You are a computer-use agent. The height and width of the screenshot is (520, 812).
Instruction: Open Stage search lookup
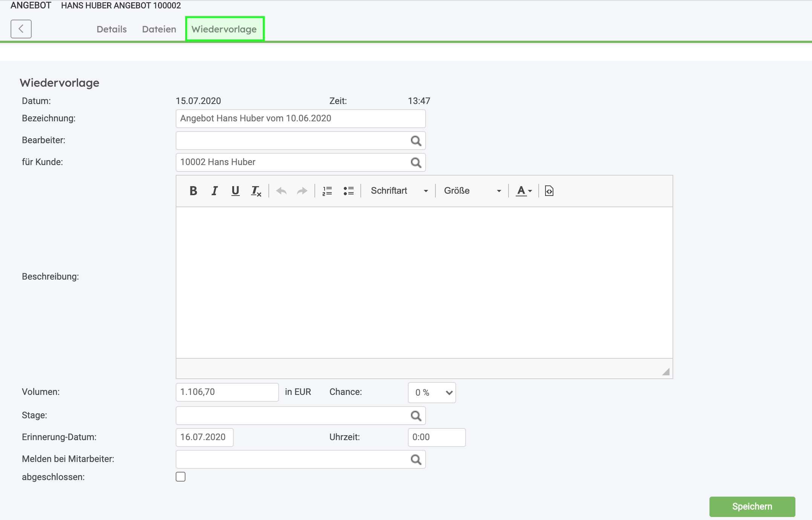416,416
